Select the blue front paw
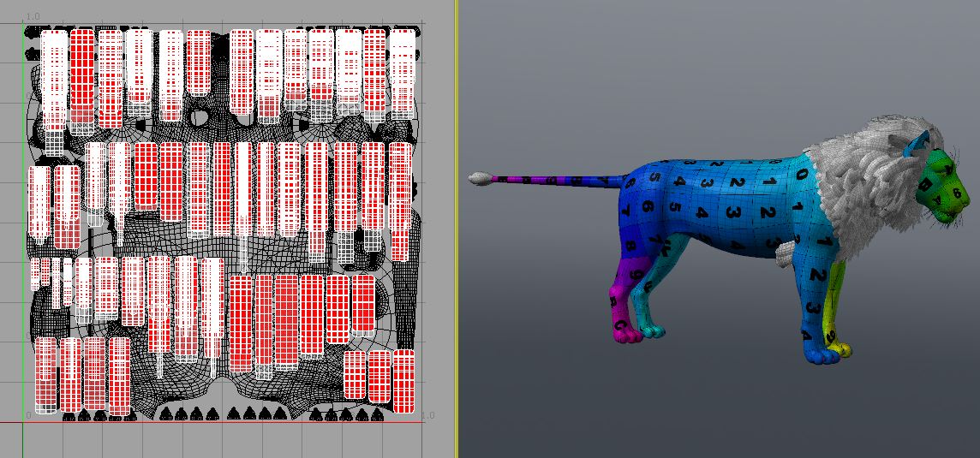The height and width of the screenshot is (458, 980). 821,354
